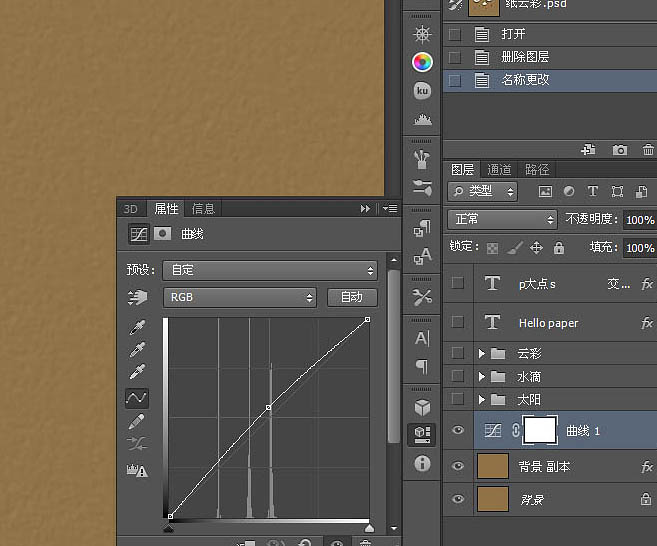Click the smooth curve values icon

pos(137,443)
